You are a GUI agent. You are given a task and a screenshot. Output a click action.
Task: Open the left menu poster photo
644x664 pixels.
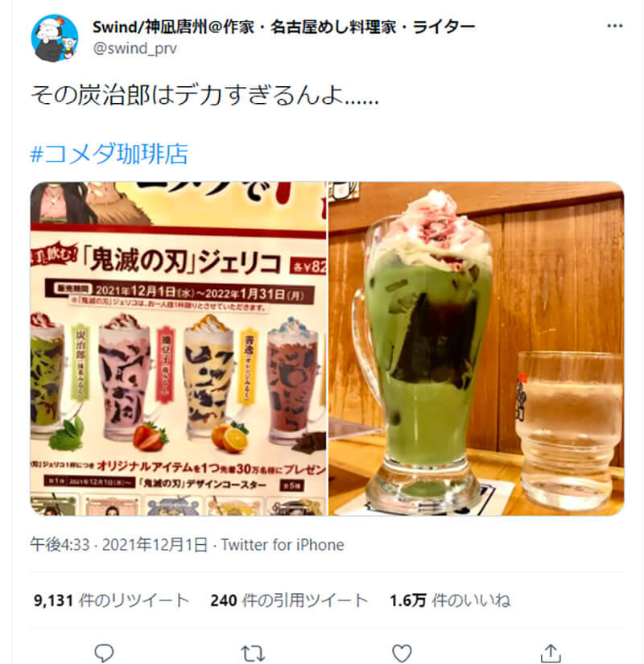179,348
